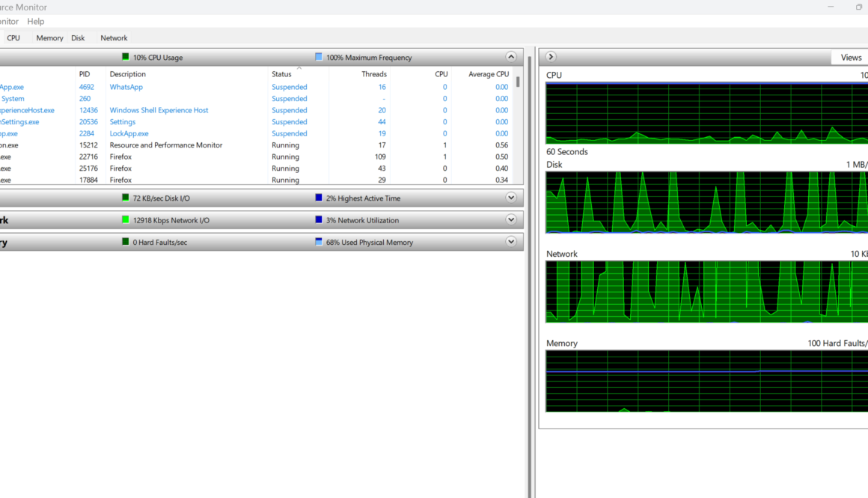Expand the Memory section chevron
The height and width of the screenshot is (498, 868).
511,242
